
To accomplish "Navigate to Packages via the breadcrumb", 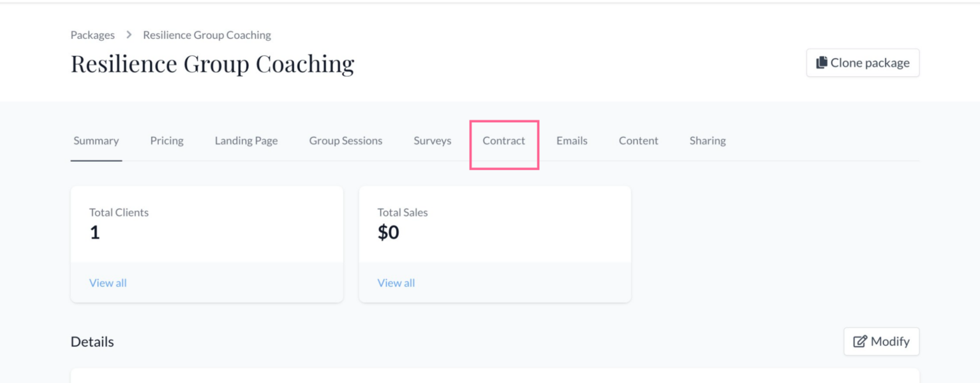I will pos(92,35).
